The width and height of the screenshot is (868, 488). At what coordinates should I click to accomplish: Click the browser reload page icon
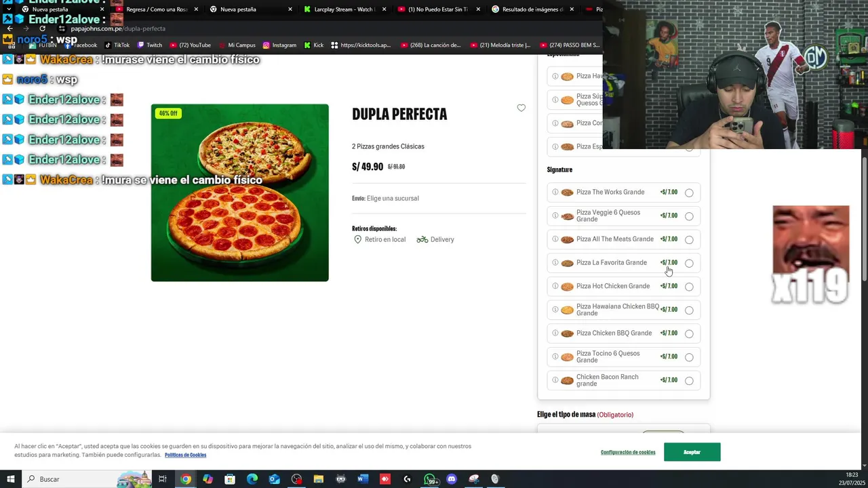click(x=42, y=28)
